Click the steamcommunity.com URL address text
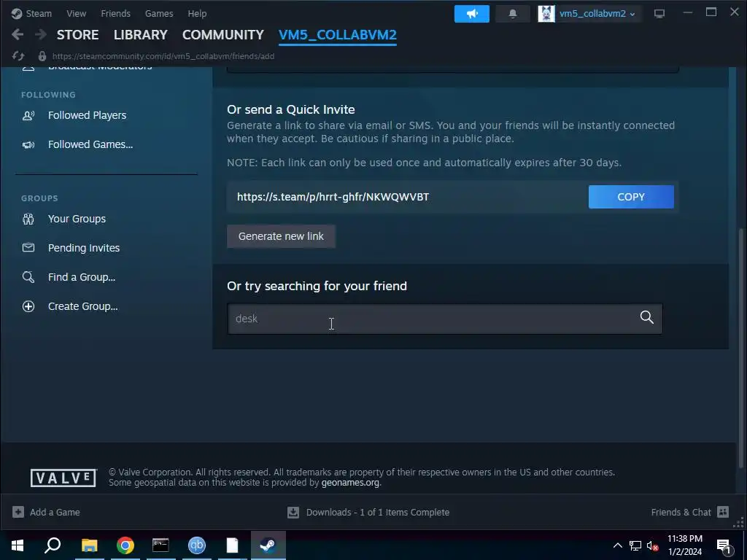This screenshot has width=747, height=560. [x=163, y=56]
